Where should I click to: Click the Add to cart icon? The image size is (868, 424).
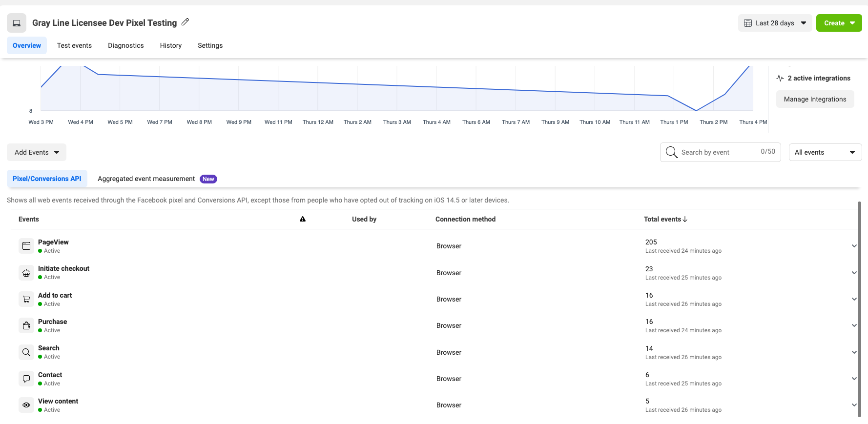tap(26, 299)
